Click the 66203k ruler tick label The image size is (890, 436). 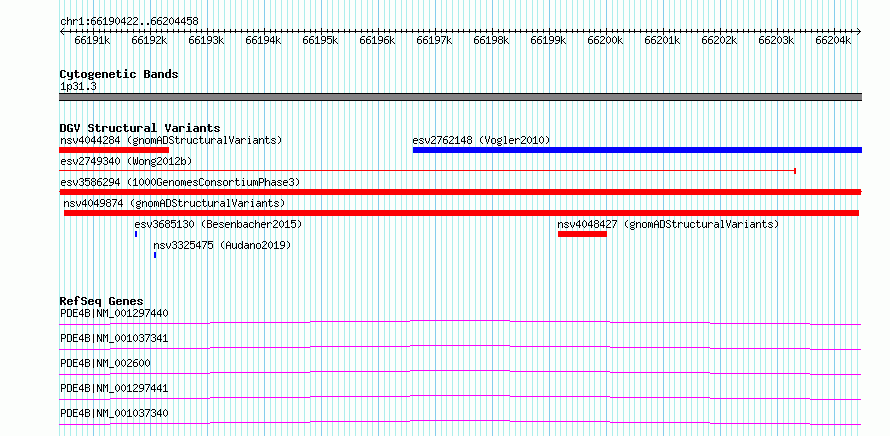pos(777,41)
